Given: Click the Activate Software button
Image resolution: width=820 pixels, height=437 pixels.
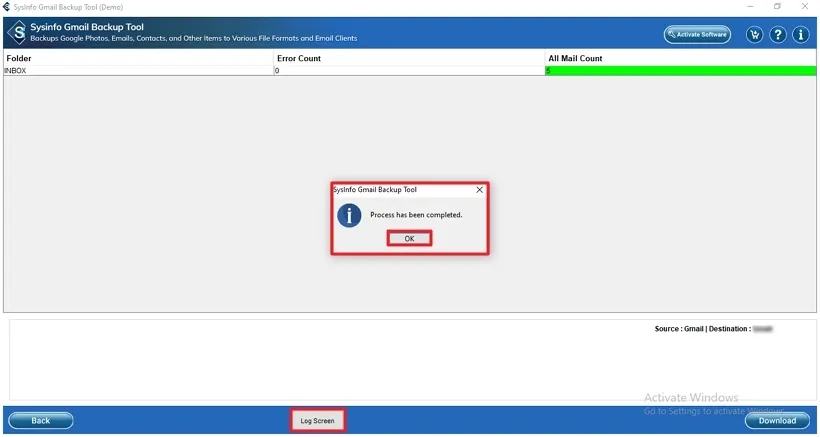Looking at the screenshot, I should click(697, 34).
